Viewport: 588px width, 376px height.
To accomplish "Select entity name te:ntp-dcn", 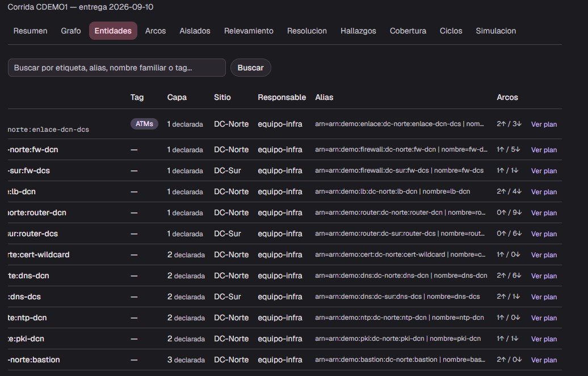I will [x=27, y=317].
